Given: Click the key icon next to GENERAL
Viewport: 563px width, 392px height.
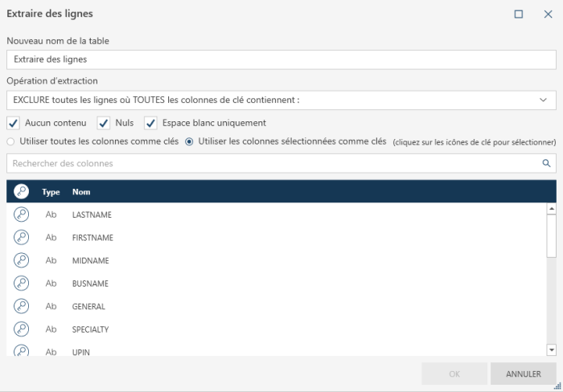Looking at the screenshot, I should tap(22, 306).
